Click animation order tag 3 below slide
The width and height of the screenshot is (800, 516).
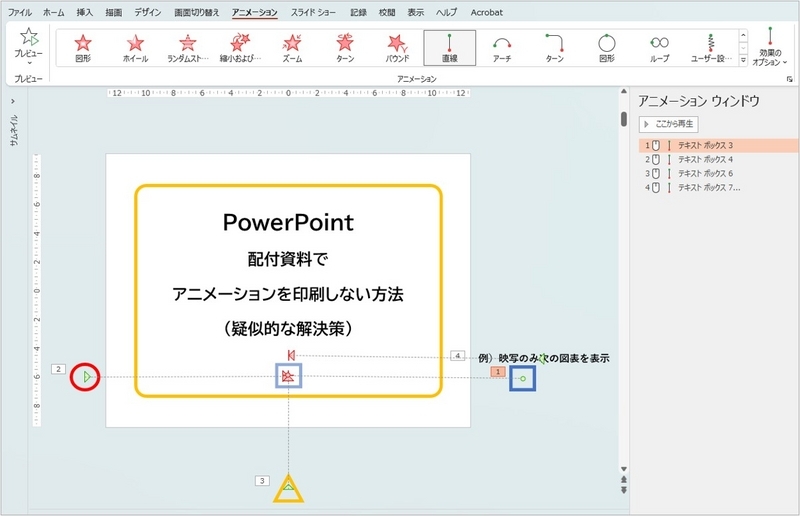click(262, 481)
